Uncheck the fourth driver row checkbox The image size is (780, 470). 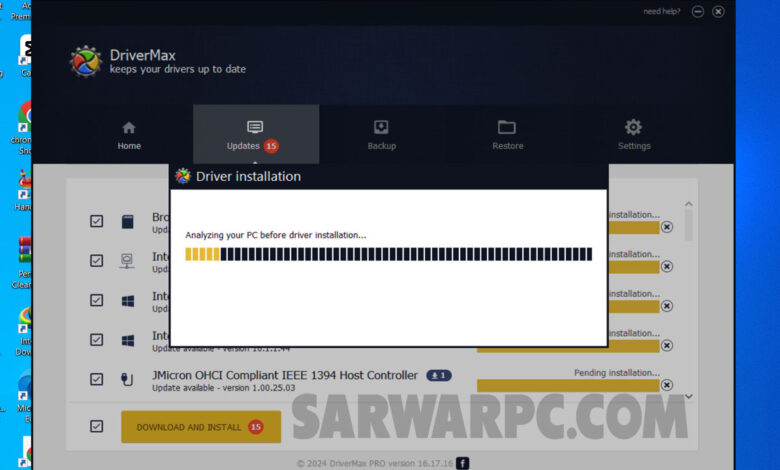click(x=97, y=340)
